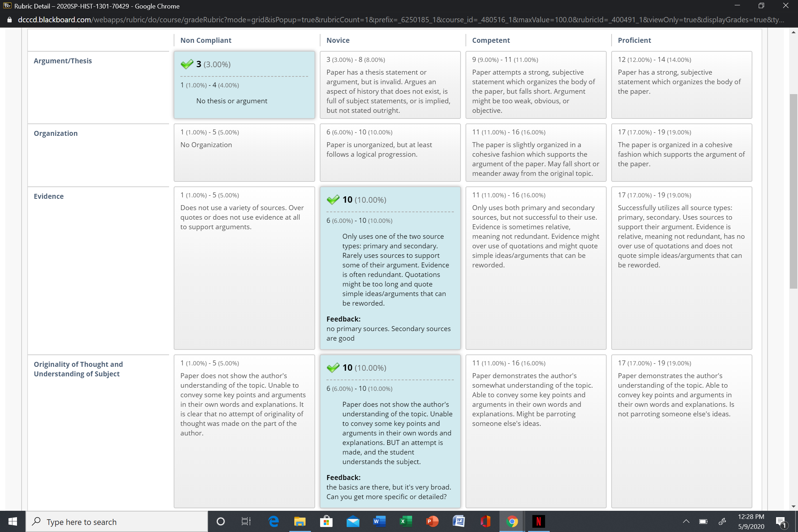Viewport: 798px width, 532px height.
Task: Click the Originality of Thought and Understanding heading
Action: point(78,369)
